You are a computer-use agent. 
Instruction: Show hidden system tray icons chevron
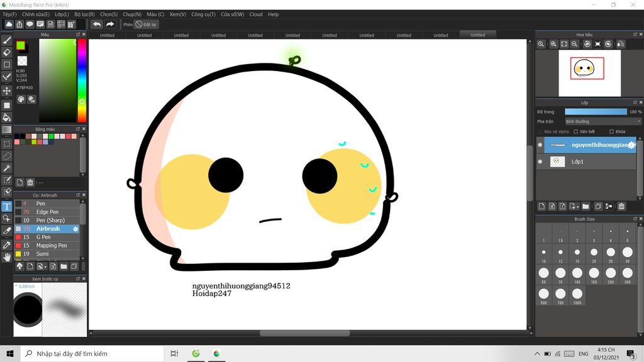click(537, 353)
